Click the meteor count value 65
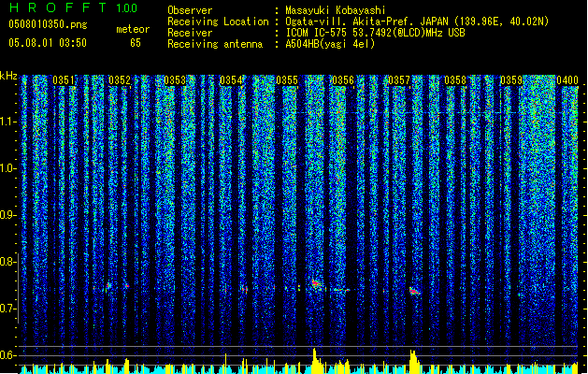The height and width of the screenshot is (374, 588). (136, 43)
